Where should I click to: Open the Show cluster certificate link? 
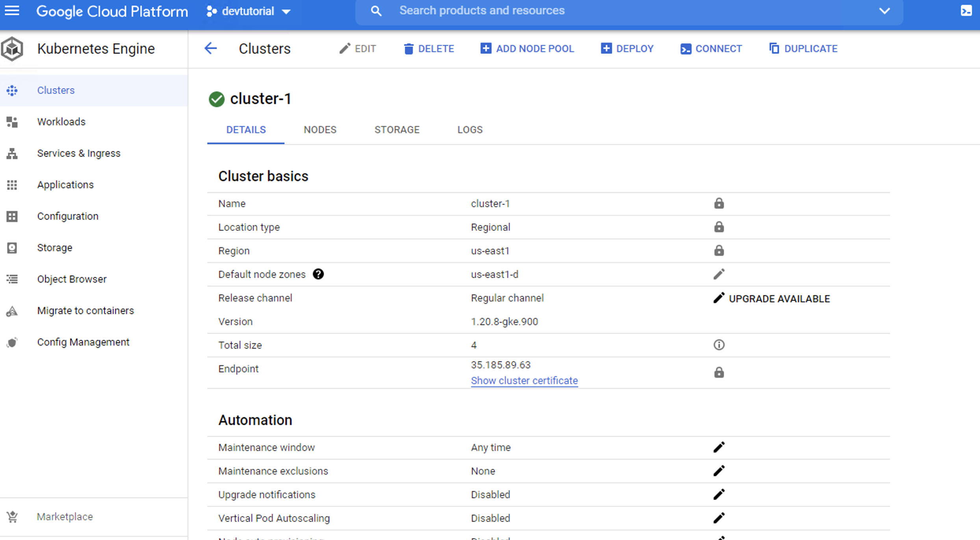(524, 381)
